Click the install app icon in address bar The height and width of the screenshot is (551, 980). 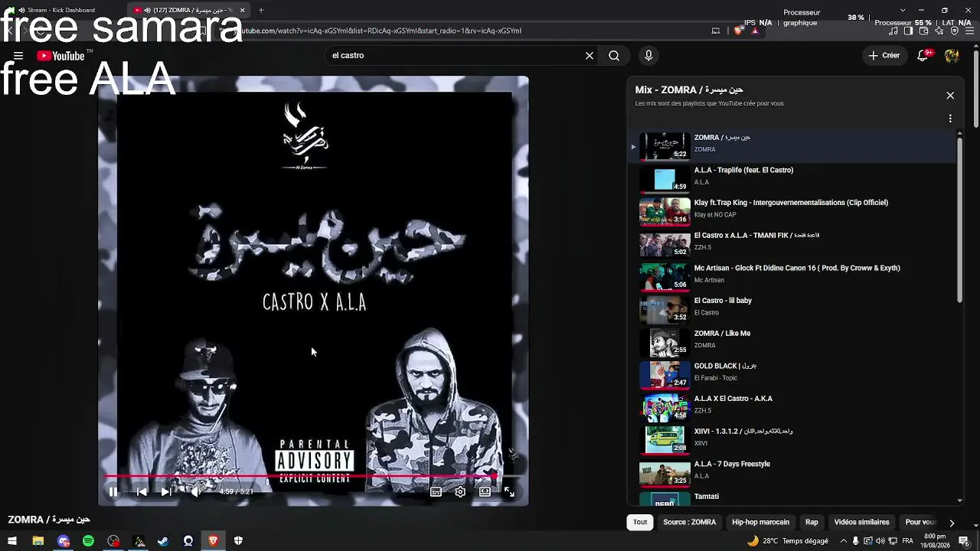(x=716, y=31)
